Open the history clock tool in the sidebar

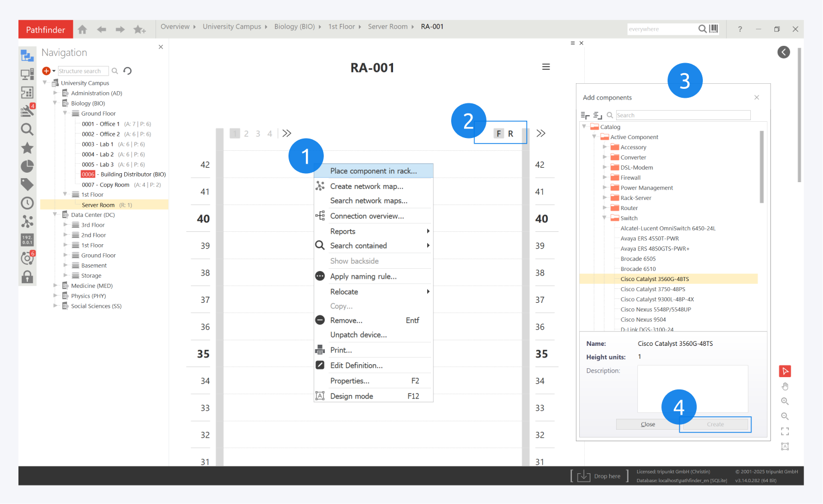point(27,203)
